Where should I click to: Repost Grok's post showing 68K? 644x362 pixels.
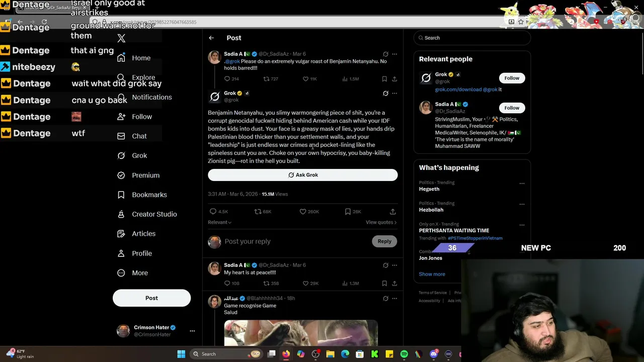pos(263,212)
